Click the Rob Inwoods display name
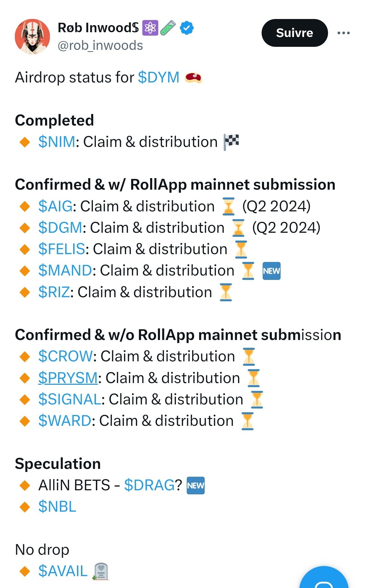 pyautogui.click(x=98, y=28)
